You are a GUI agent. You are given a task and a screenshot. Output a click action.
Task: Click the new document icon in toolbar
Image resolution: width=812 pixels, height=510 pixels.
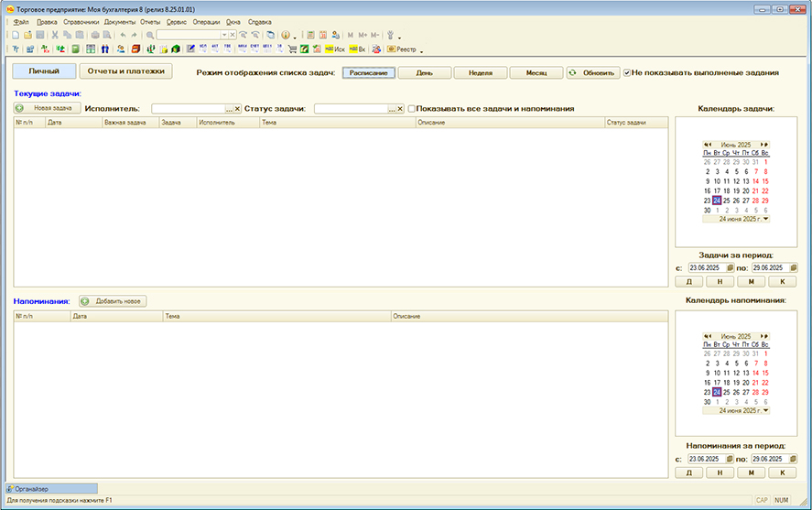click(x=16, y=35)
